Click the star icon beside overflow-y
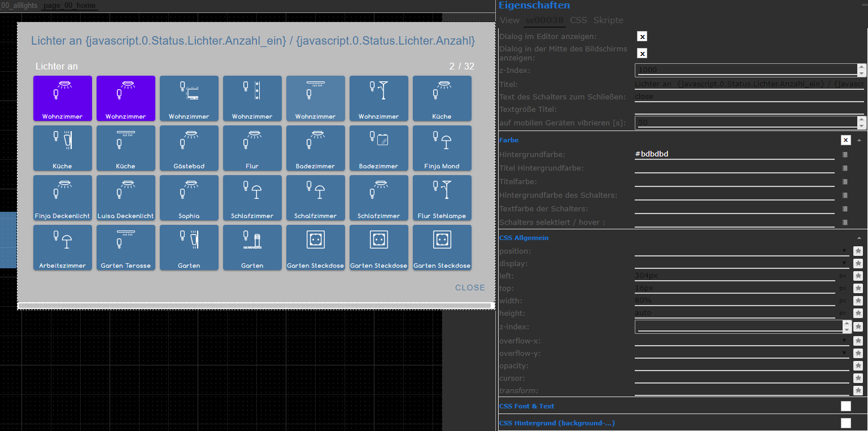 click(858, 353)
